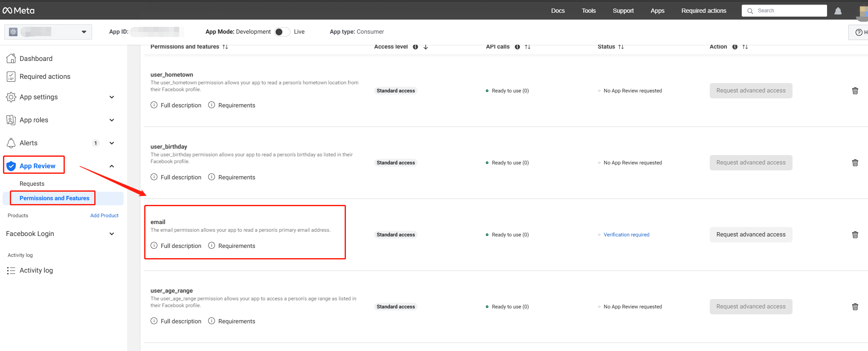Click the Verification required link
The height and width of the screenshot is (351, 868).
pyautogui.click(x=626, y=235)
